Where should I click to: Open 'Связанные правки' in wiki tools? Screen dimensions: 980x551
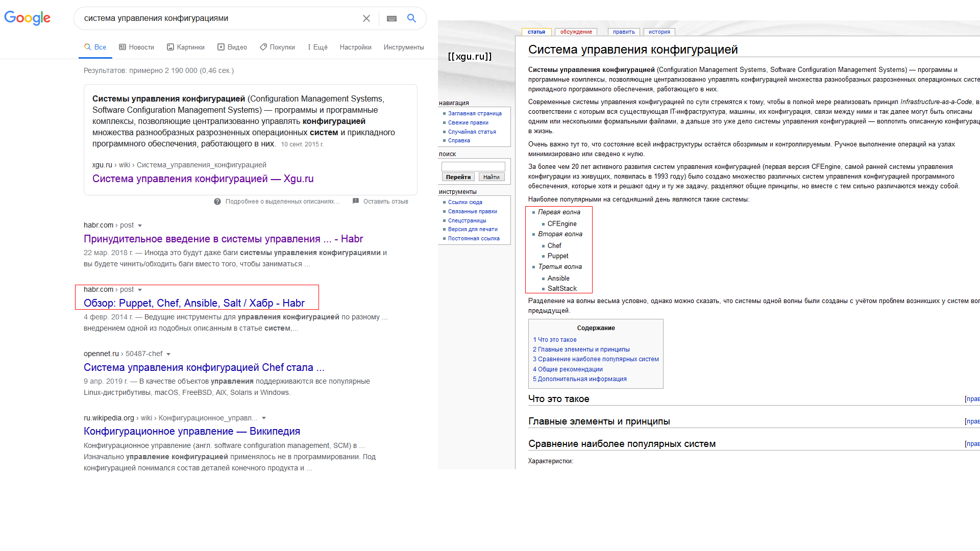pos(473,211)
